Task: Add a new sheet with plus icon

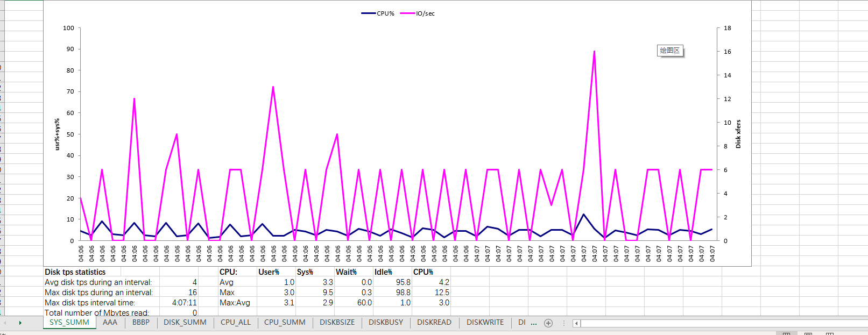Action: pos(548,323)
